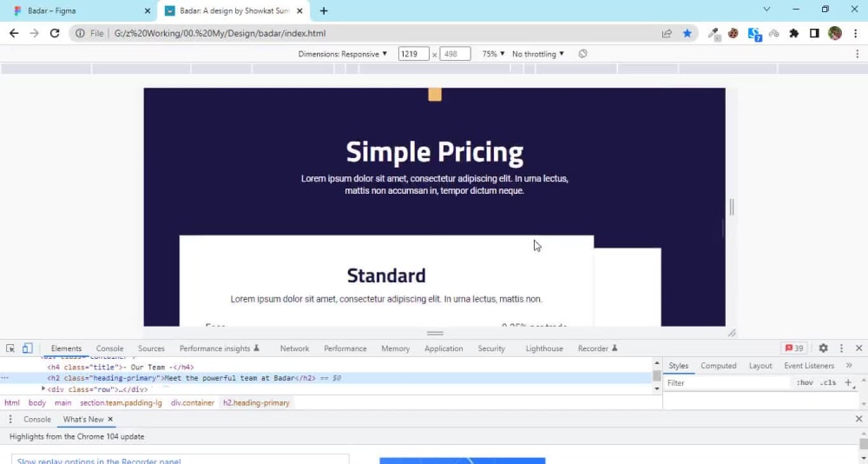
Task: Toggle the .cls class editor
Action: tap(827, 382)
